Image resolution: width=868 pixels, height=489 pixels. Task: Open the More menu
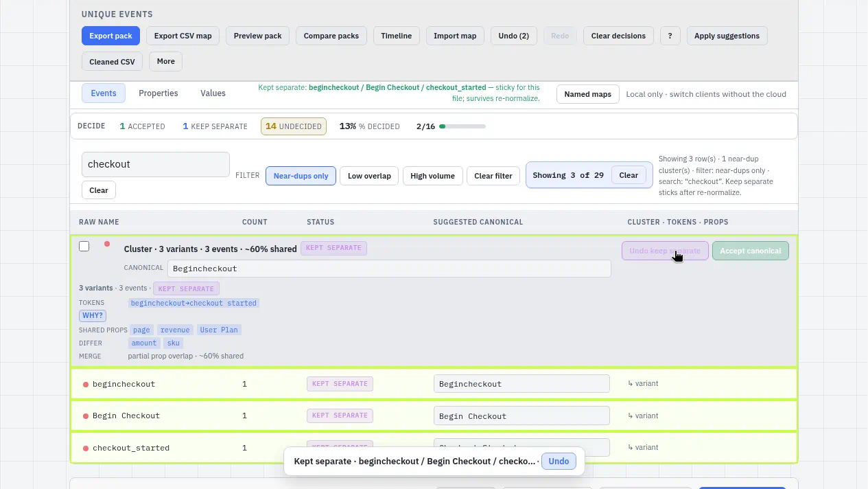[165, 61]
